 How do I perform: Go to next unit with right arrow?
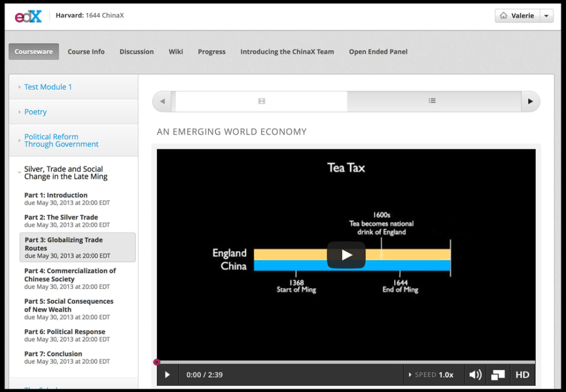coord(531,102)
